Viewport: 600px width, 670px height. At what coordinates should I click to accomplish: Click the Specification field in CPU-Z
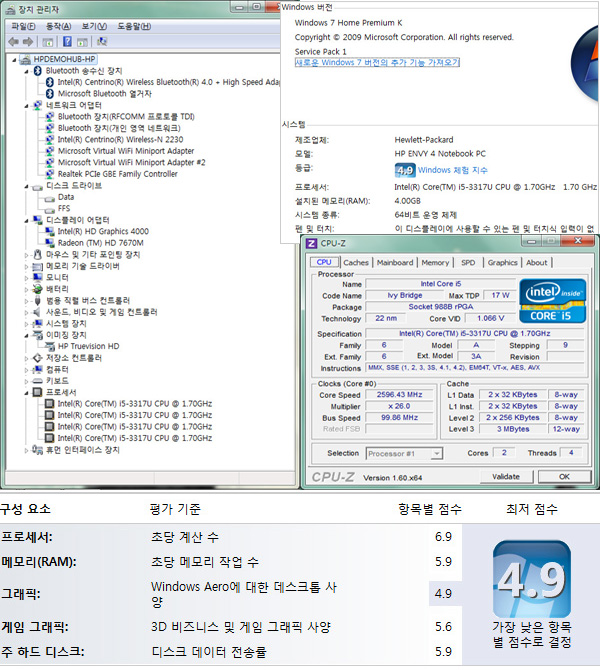click(x=474, y=334)
